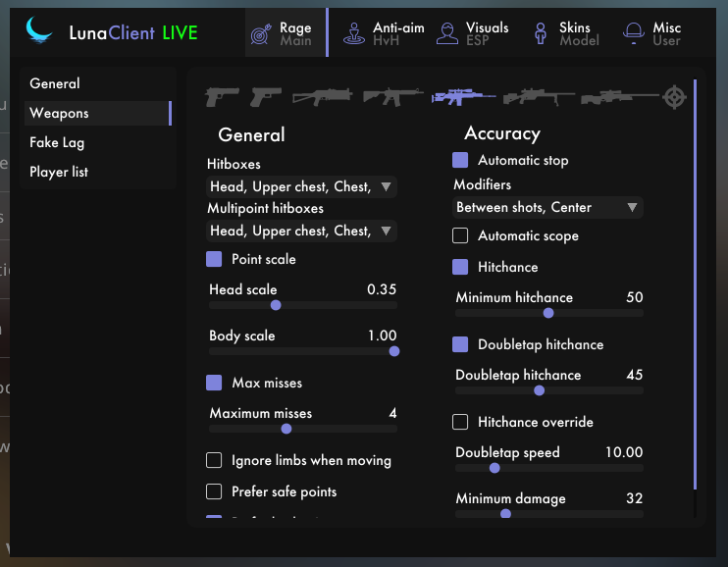Screen dimensions: 728x567
Task: Click the Doubletap hitchance slider handle
Action: coord(539,390)
